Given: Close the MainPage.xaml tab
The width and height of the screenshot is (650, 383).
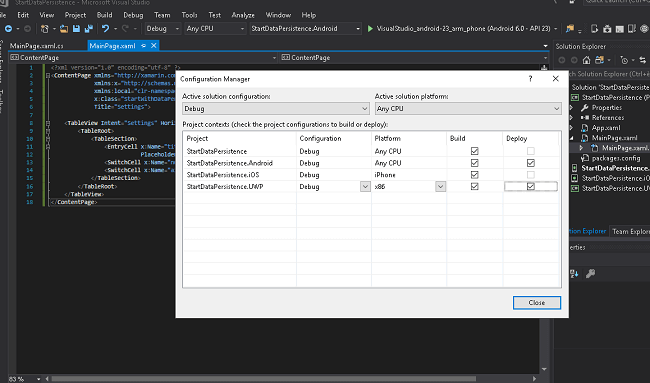Looking at the screenshot, I should (153, 46).
